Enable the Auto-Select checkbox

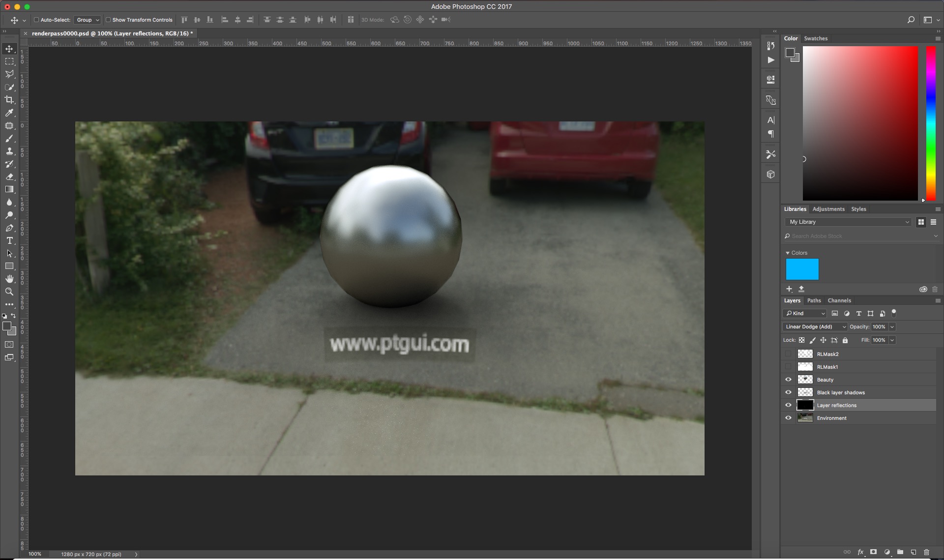[x=36, y=20]
